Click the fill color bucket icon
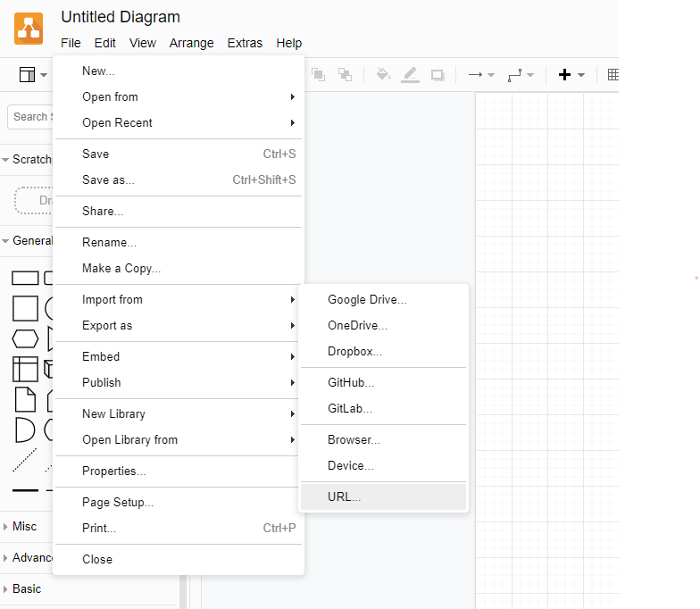The width and height of the screenshot is (700, 609). coord(383,75)
